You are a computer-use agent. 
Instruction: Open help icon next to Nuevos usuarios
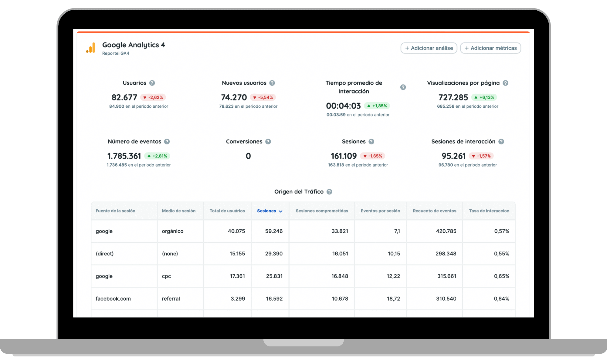click(272, 83)
